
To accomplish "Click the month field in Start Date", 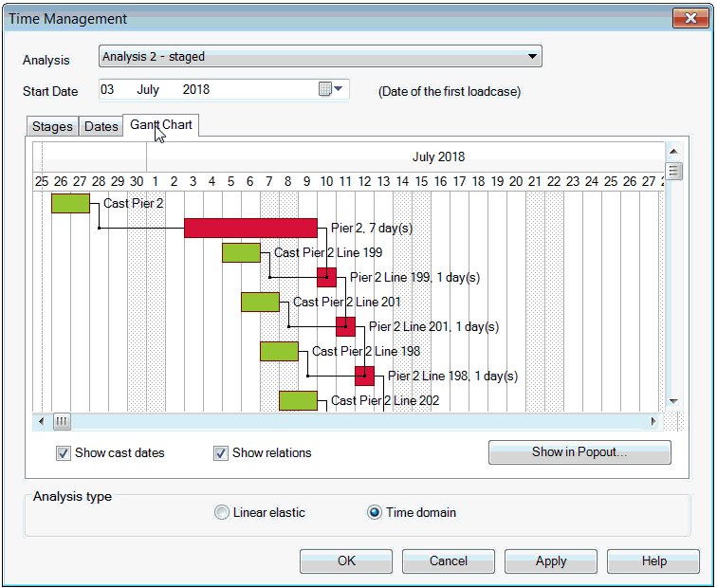I will click(x=148, y=89).
